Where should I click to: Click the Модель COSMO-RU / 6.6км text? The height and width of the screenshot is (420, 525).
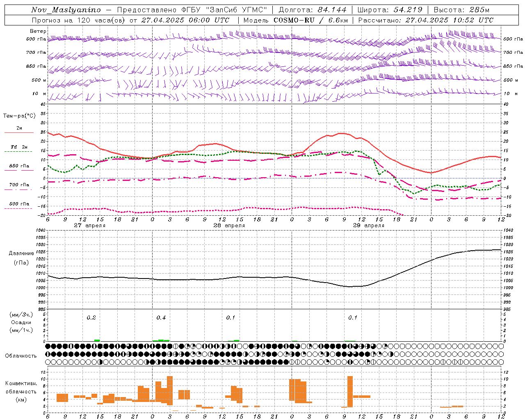[x=296, y=20]
